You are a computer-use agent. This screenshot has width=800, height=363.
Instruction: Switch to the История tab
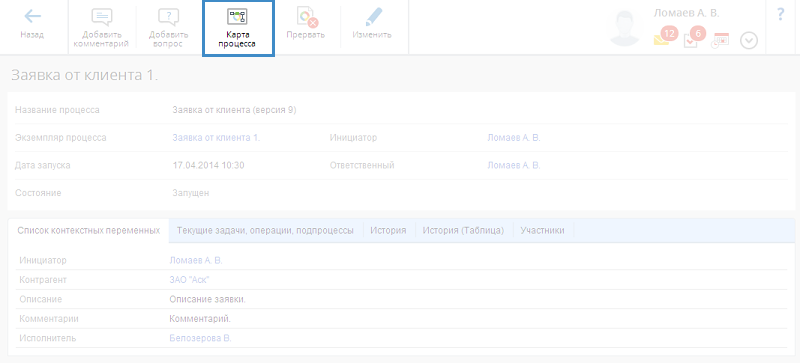389,230
